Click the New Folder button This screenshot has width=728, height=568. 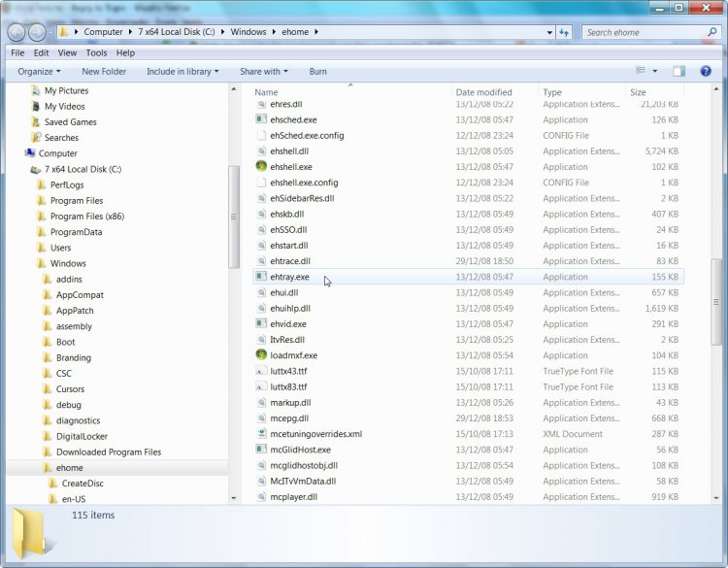tap(104, 72)
